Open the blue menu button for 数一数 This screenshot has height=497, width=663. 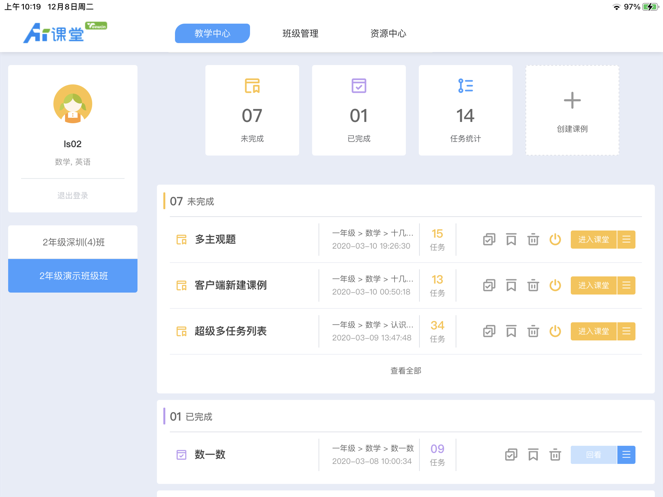coord(626,455)
